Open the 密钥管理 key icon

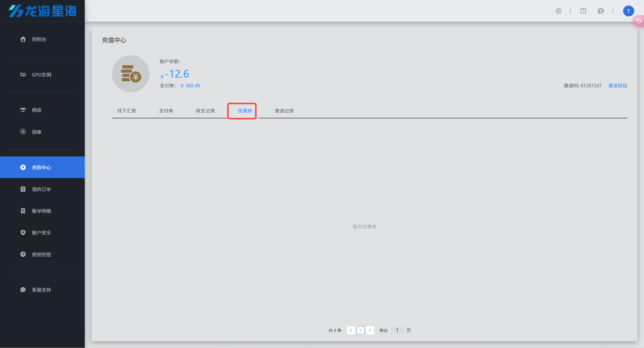pyautogui.click(x=23, y=254)
